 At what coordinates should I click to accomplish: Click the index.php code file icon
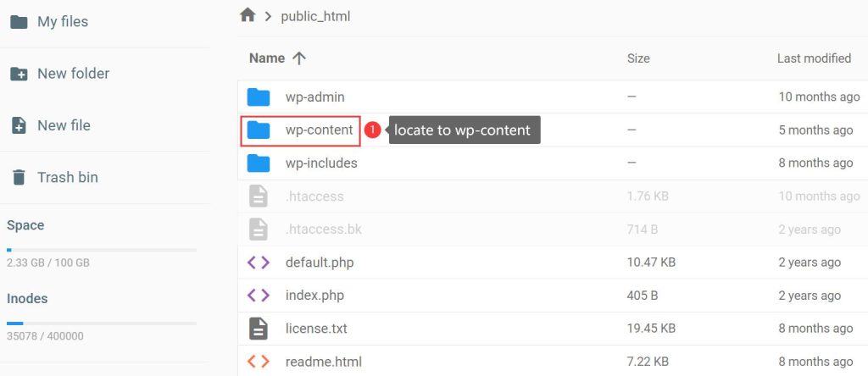coord(258,296)
